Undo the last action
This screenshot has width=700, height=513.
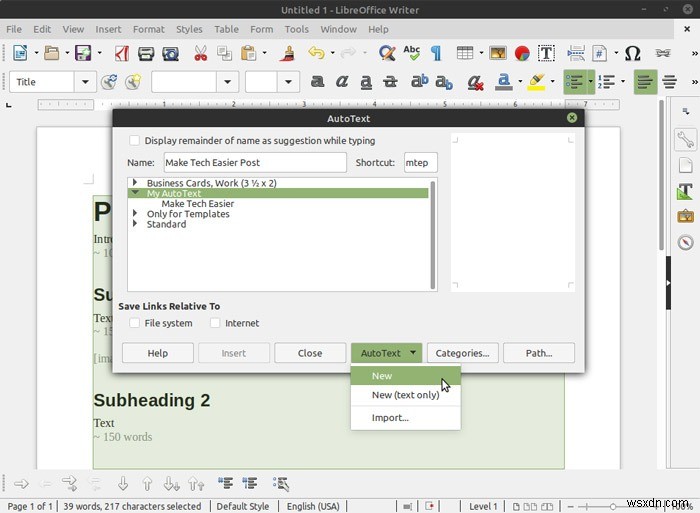[316, 53]
